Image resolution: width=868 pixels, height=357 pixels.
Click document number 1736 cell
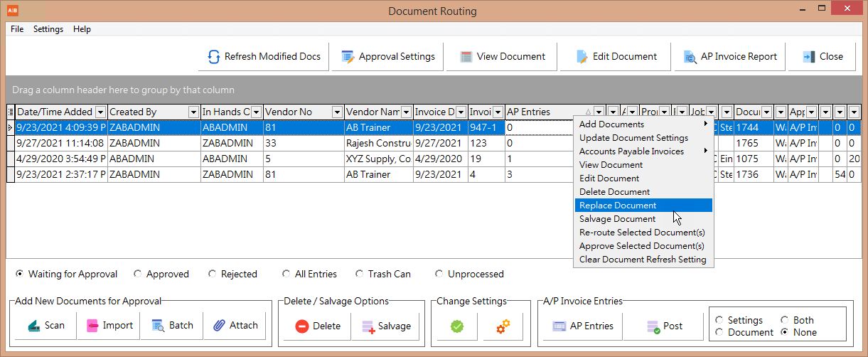(754, 174)
